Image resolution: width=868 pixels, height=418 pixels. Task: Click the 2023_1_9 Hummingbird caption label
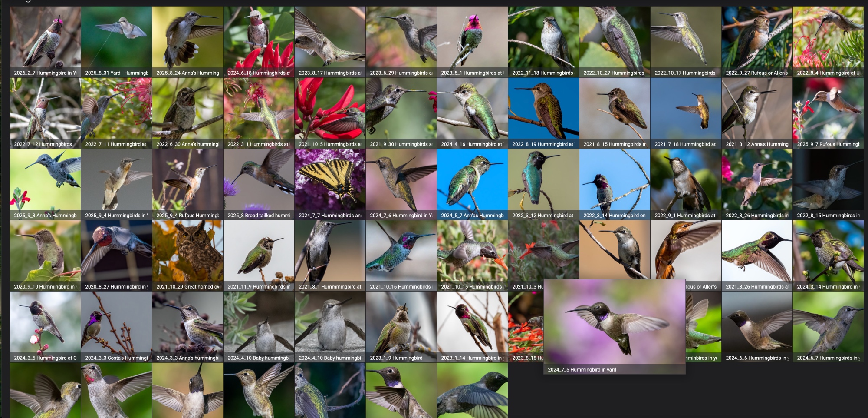pyautogui.click(x=401, y=358)
